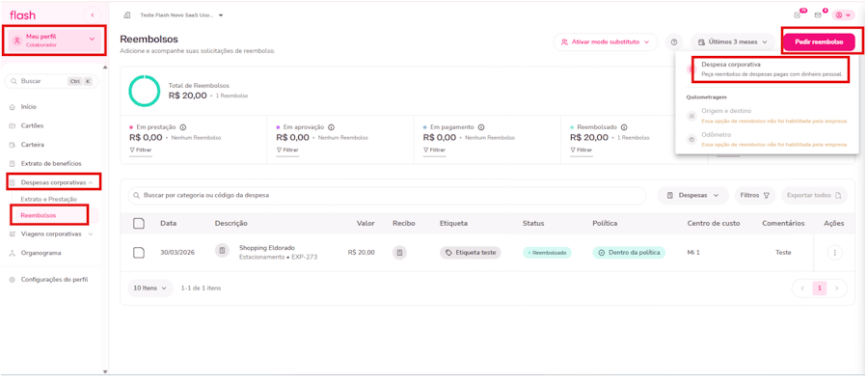Image resolution: width=868 pixels, height=385 pixels.
Task: Click info icon next to Reembolsado
Action: [x=624, y=126]
